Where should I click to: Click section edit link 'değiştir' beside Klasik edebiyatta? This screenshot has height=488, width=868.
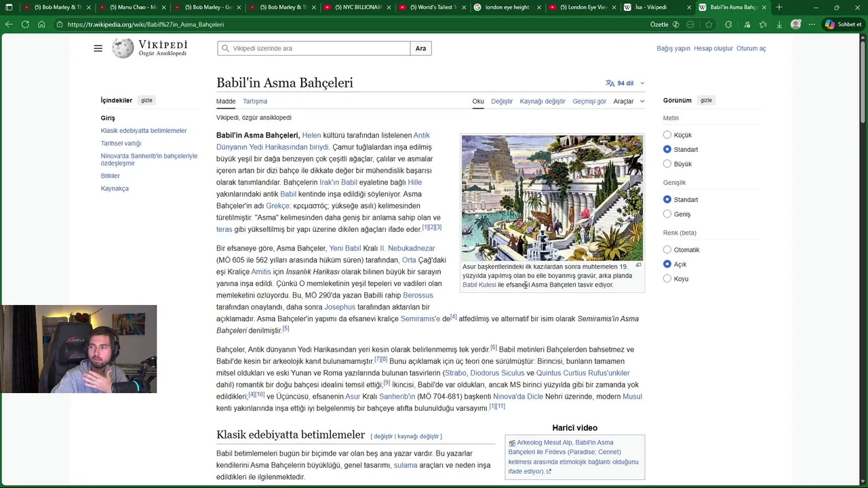tap(383, 436)
